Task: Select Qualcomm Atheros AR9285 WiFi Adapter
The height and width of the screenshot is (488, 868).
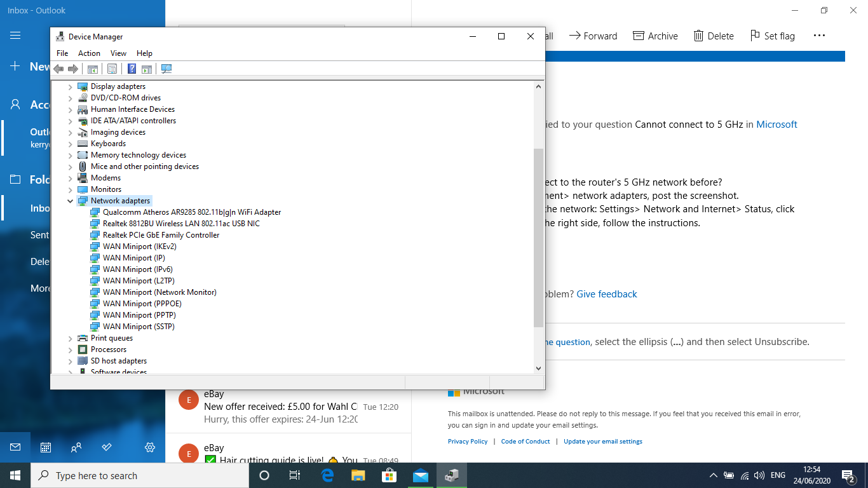Action: click(x=191, y=212)
